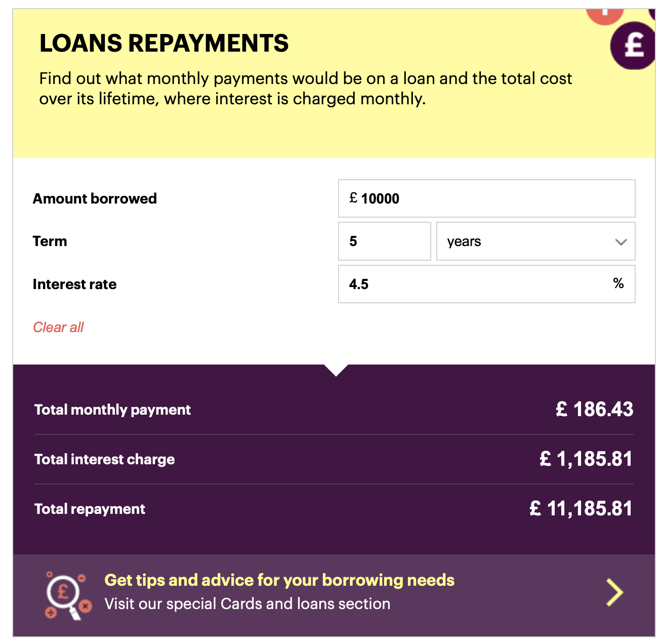Open Get tips and advice link
The height and width of the screenshot is (644, 662).
(x=279, y=580)
